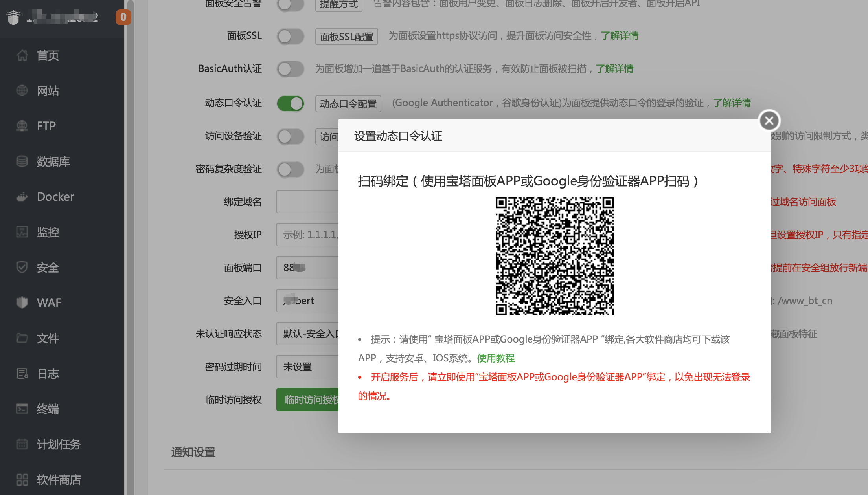Enable the BasicAuth认证 switch
Image resolution: width=868 pixels, height=495 pixels.
click(291, 69)
